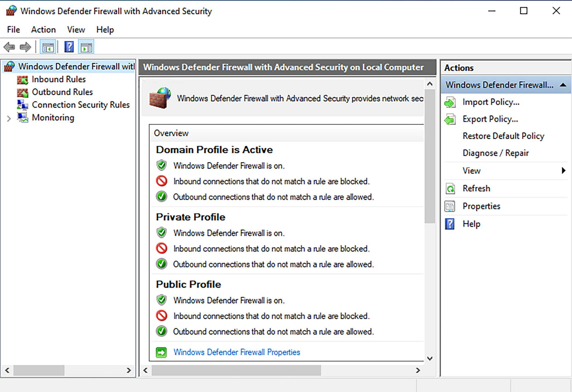
Task: Open the Help menu in menu bar
Action: click(105, 30)
